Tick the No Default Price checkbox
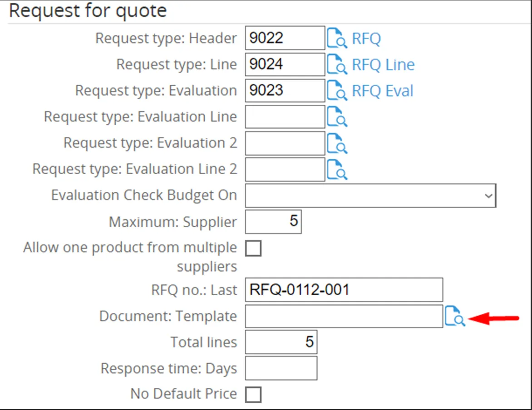The image size is (532, 410). click(253, 394)
